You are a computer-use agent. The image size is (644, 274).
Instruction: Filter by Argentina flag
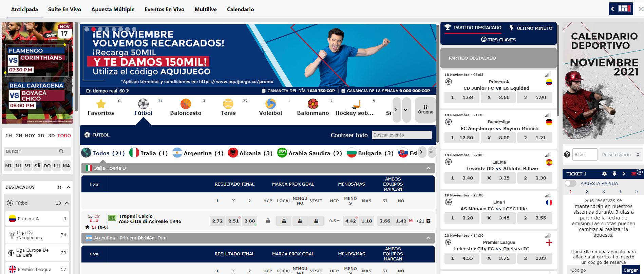pos(177,153)
